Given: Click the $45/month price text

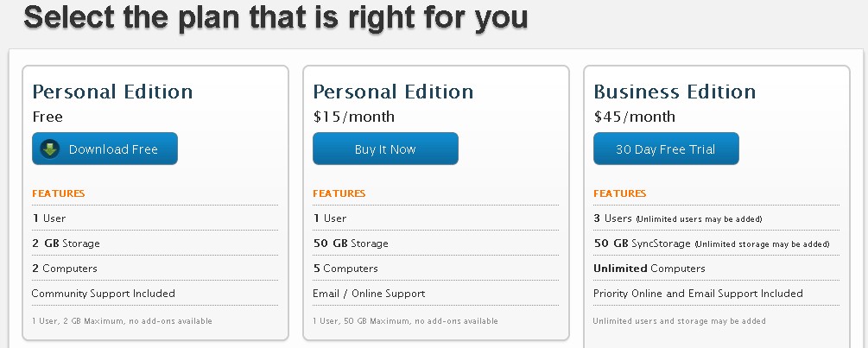Looking at the screenshot, I should [x=635, y=117].
